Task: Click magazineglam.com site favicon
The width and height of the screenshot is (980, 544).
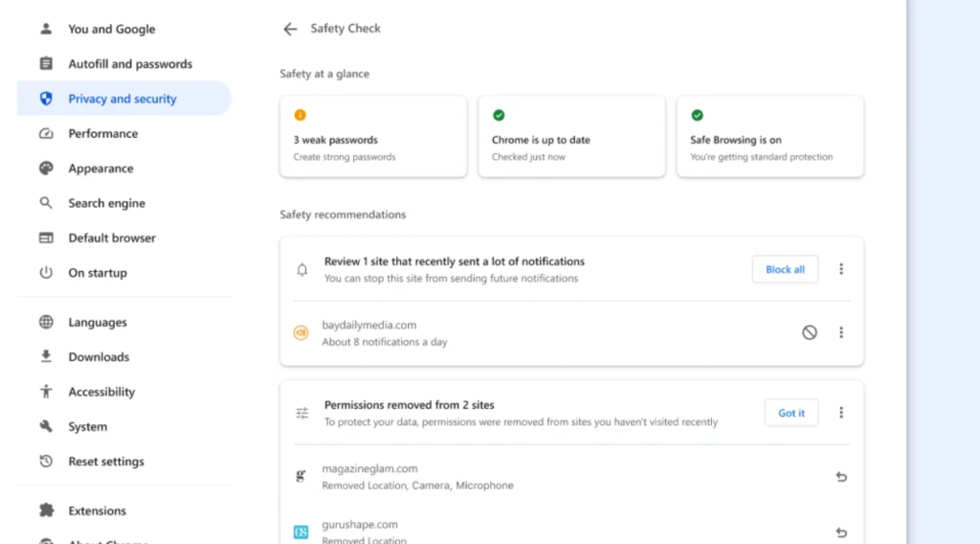Action: [301, 476]
